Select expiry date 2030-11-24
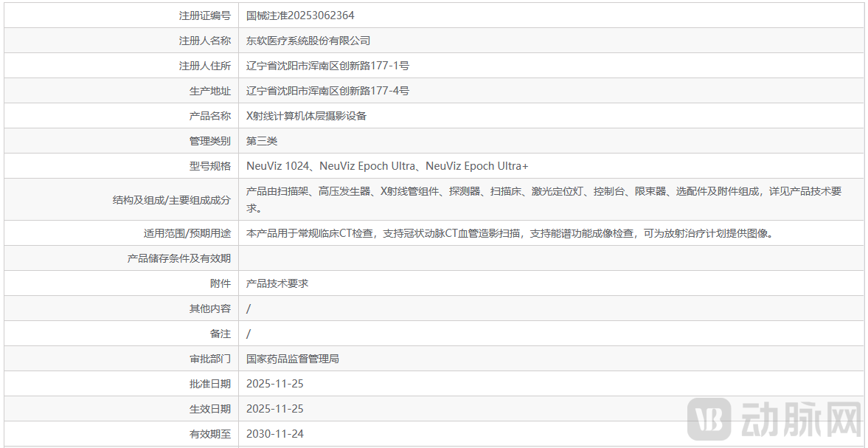868x448 pixels. [276, 433]
